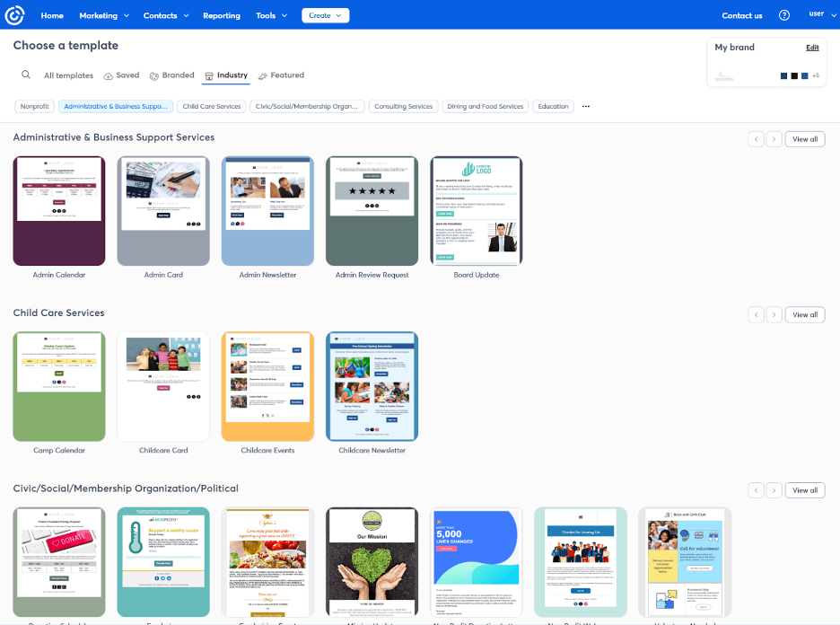The width and height of the screenshot is (840, 625).
Task: Toggle the Nonprofit filter chip
Action: [33, 106]
